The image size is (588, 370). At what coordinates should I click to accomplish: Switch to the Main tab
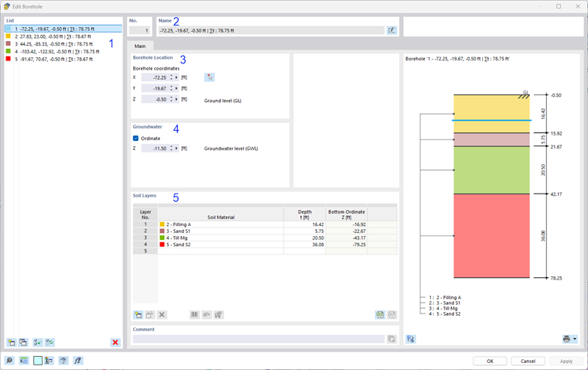click(140, 46)
